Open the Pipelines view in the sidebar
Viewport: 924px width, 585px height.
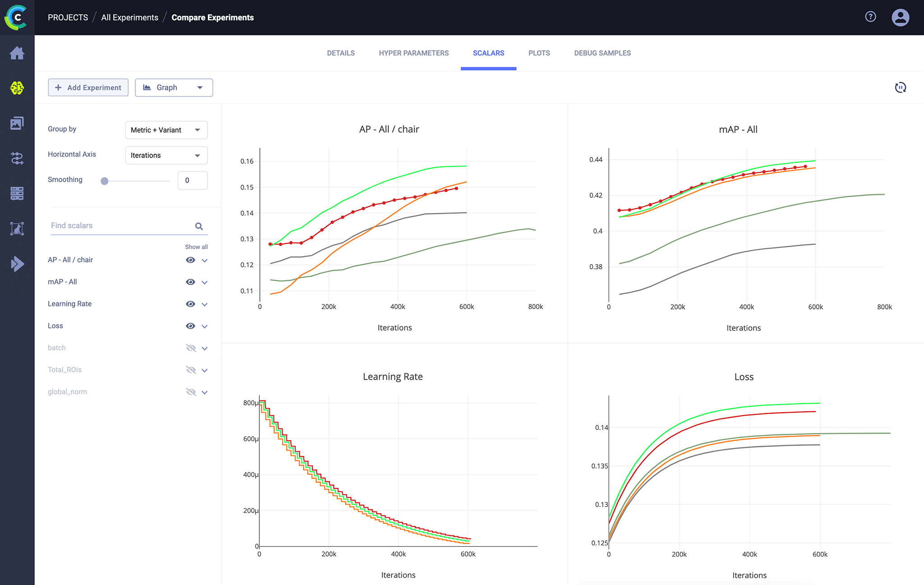coord(17,158)
